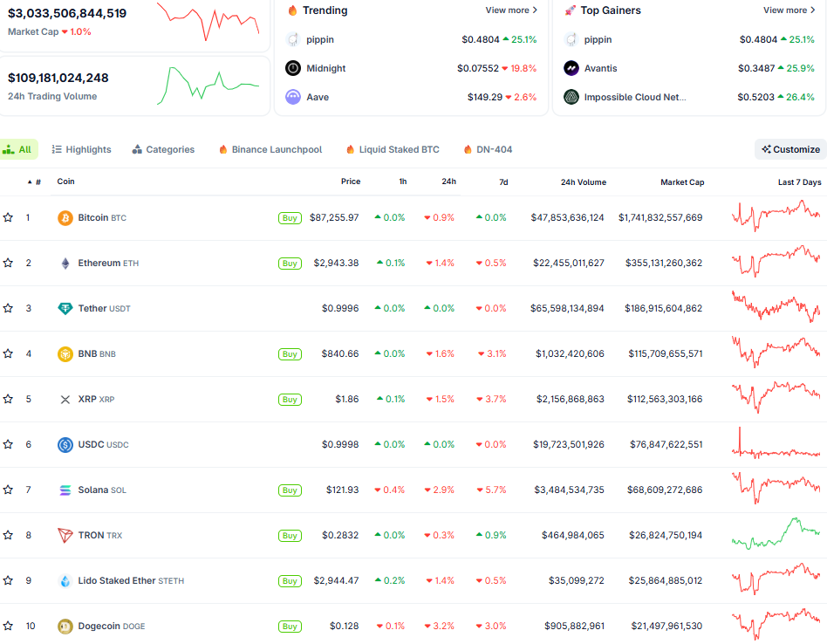The height and width of the screenshot is (644, 827).
Task: Sort the table by rank number
Action: (35, 182)
